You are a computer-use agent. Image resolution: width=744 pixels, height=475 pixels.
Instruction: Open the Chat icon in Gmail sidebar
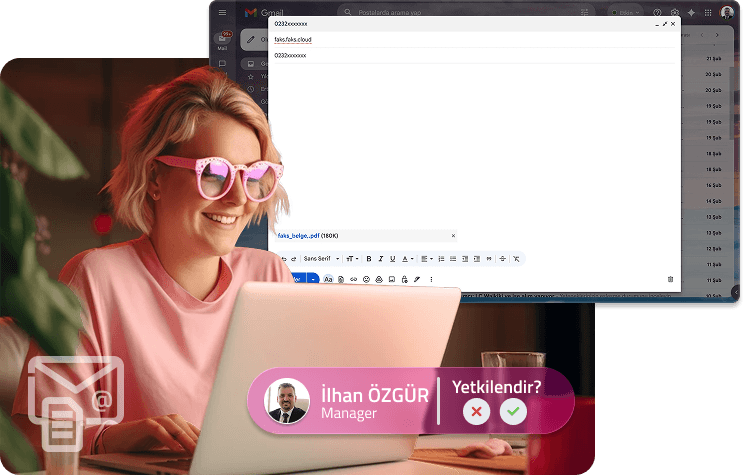[222, 64]
